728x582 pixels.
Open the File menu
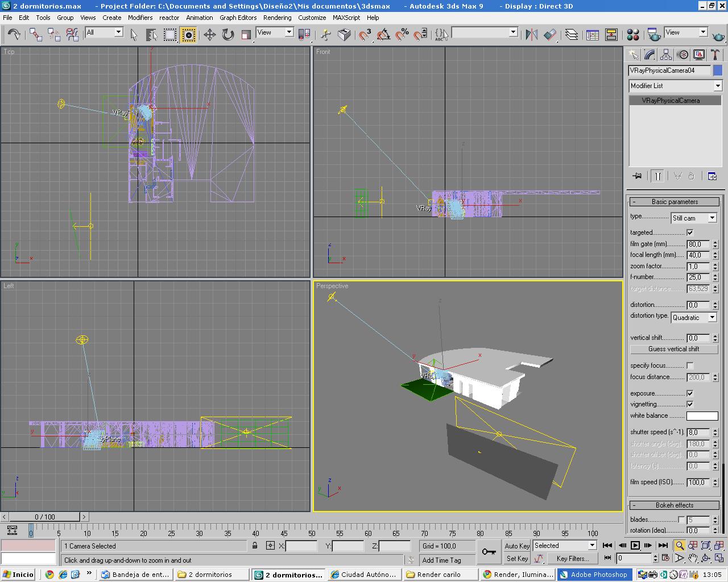tap(8, 18)
